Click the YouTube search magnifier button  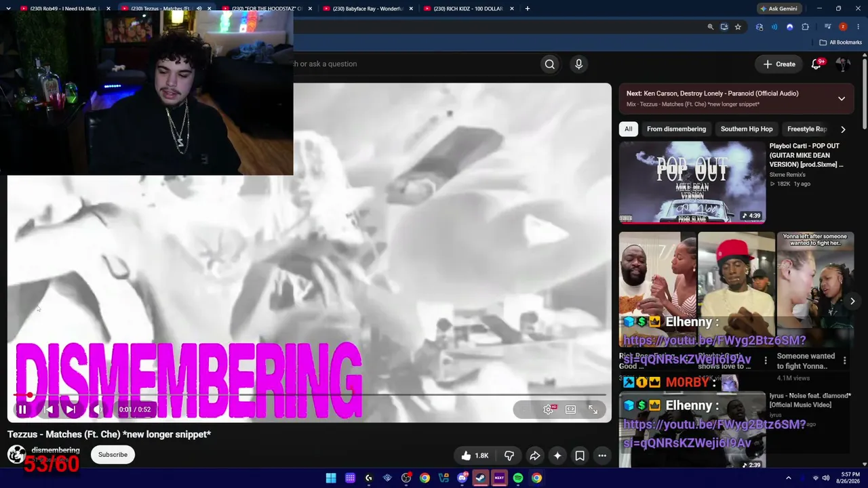pyautogui.click(x=550, y=64)
